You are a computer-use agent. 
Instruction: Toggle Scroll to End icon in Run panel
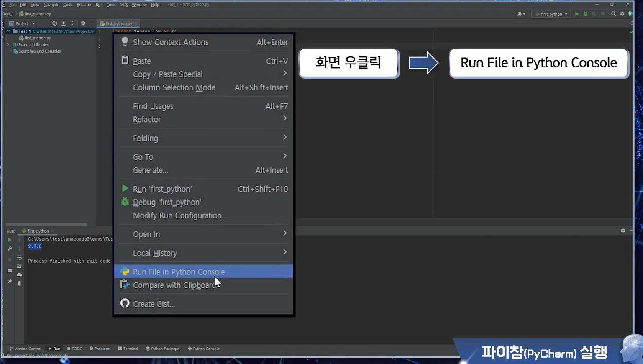click(x=19, y=266)
